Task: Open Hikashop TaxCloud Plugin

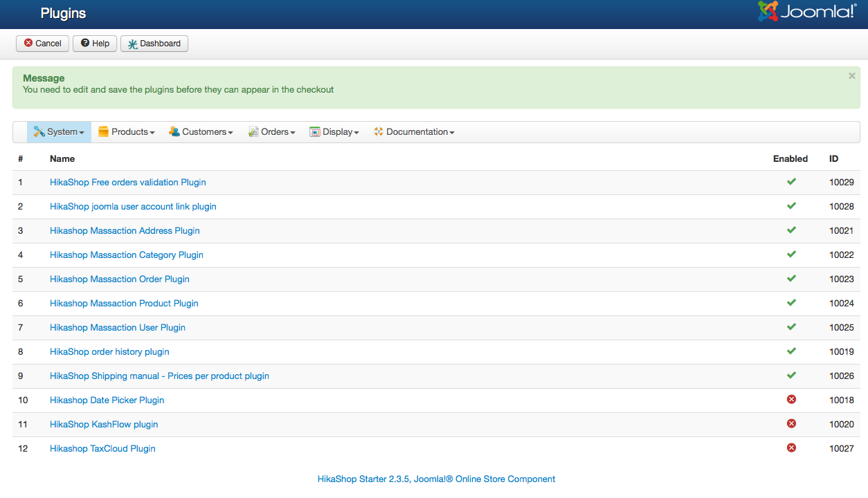Action: pyautogui.click(x=102, y=449)
